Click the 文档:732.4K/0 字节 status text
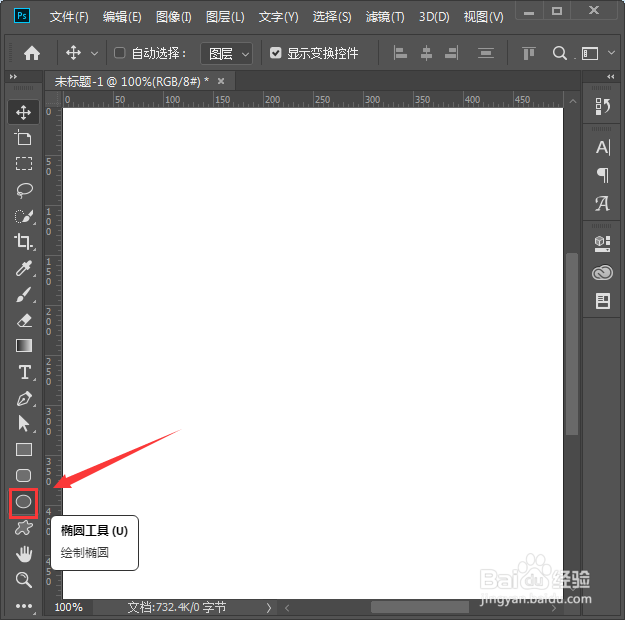625x620 pixels. click(177, 607)
